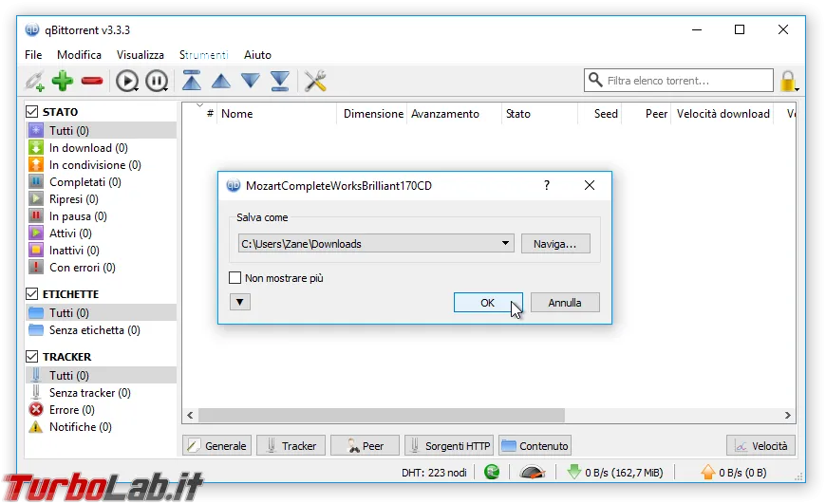The image size is (826, 504).
Task: Select Senza etichetta (0) label filter
Action: [x=102, y=330]
